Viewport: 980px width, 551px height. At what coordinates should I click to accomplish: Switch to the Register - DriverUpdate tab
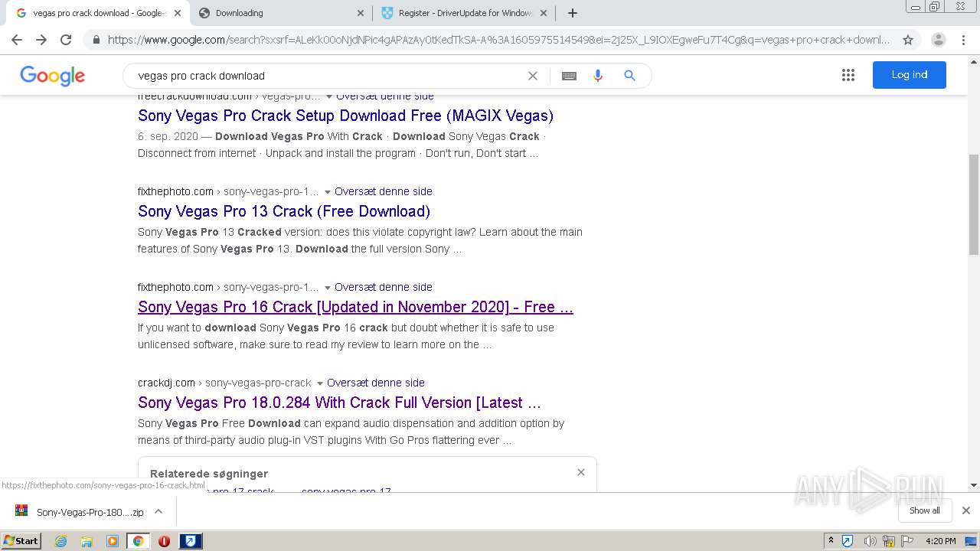click(464, 13)
